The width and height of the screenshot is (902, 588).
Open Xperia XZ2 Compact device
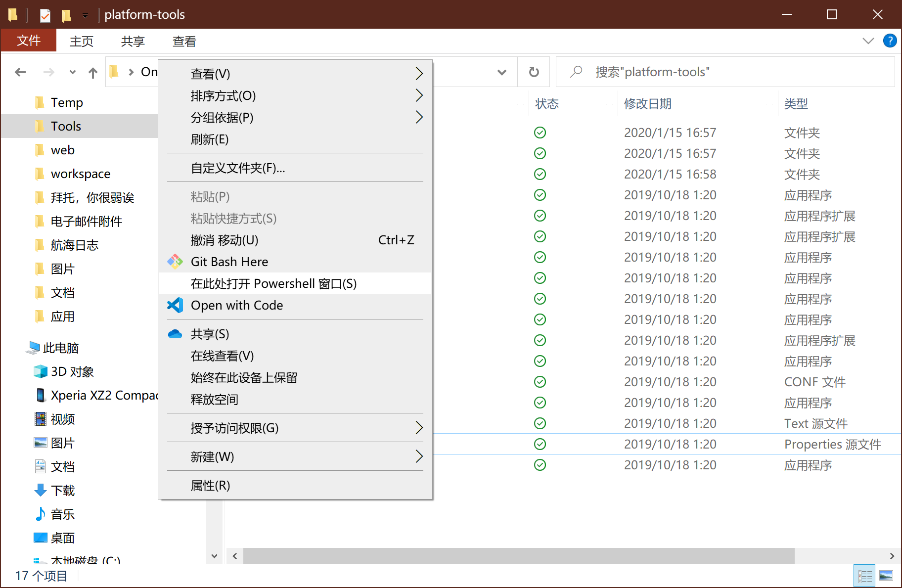click(x=96, y=396)
